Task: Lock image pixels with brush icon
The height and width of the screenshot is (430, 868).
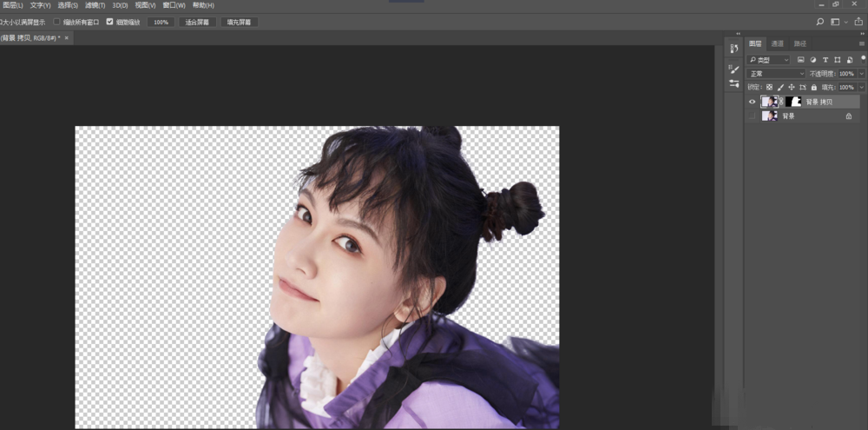Action: coord(780,88)
